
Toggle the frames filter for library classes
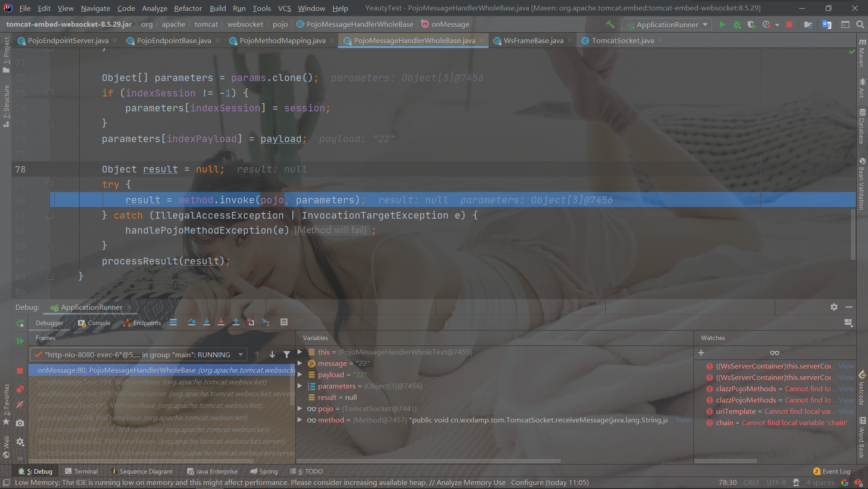(287, 355)
